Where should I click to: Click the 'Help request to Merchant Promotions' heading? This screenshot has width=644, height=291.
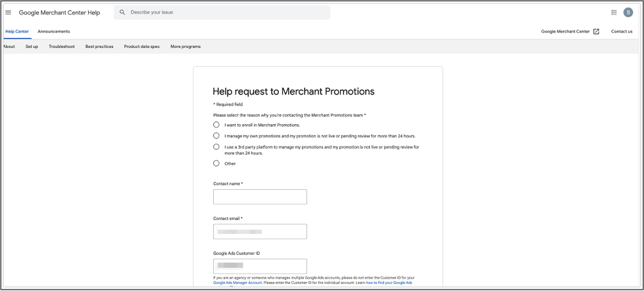pyautogui.click(x=293, y=91)
